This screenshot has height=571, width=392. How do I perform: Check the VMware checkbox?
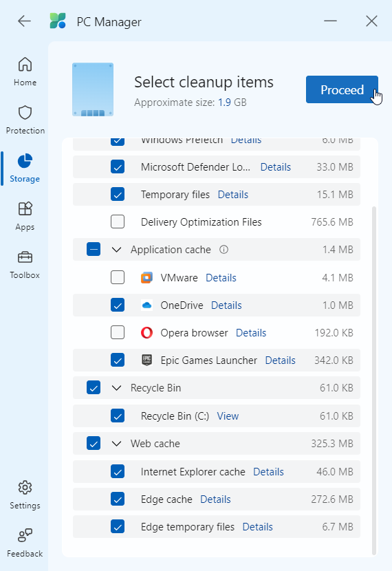[118, 277]
